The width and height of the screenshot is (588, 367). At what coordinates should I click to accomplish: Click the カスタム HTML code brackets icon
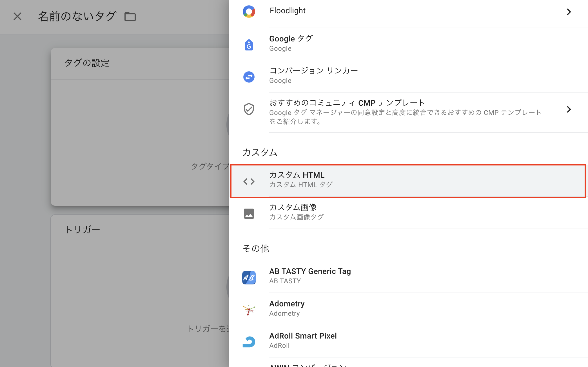point(249,182)
